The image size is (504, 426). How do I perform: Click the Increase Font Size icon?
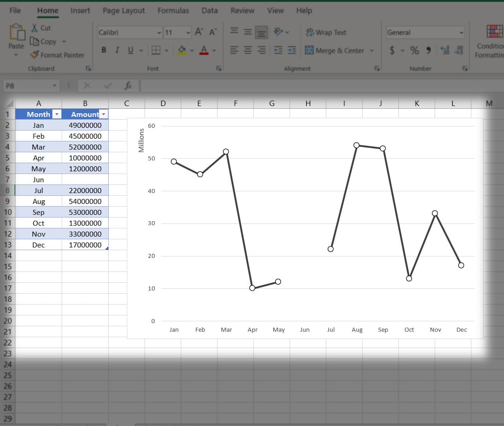click(x=199, y=32)
